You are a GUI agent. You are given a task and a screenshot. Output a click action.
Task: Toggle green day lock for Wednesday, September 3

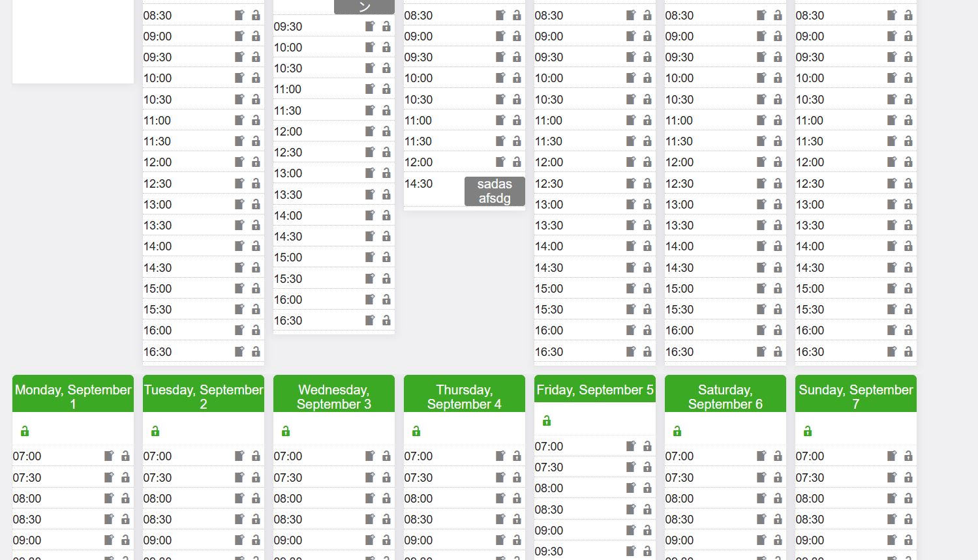pyautogui.click(x=286, y=432)
